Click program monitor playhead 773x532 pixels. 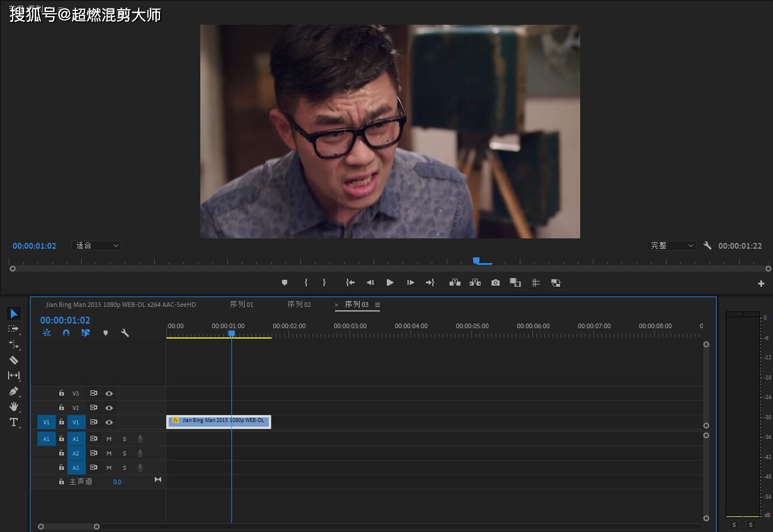pos(477,261)
